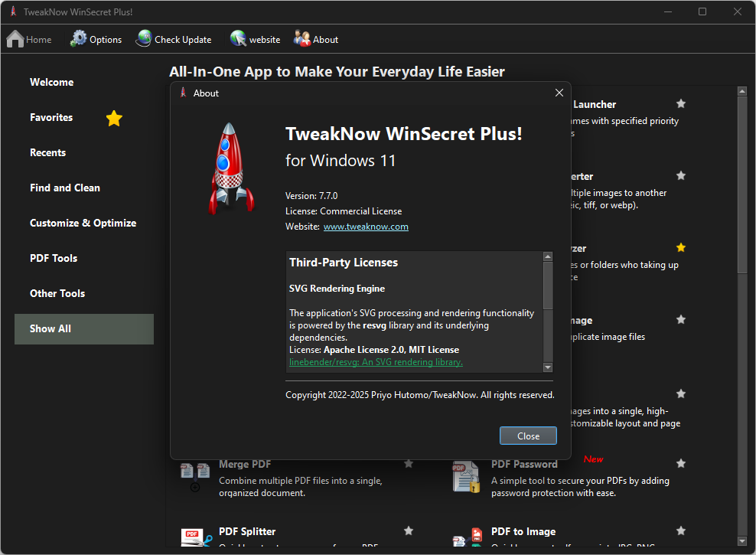Open Options via the gear icon
This screenshot has width=756, height=555.
(79, 38)
